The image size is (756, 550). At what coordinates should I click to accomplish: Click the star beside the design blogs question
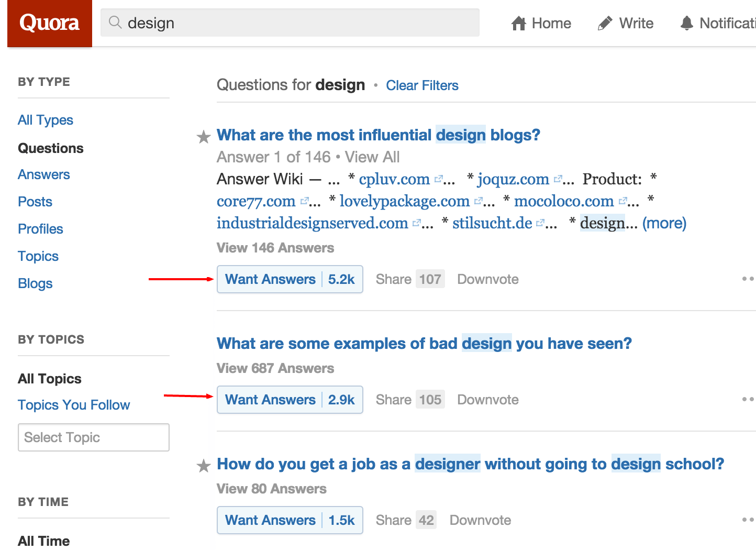click(203, 137)
